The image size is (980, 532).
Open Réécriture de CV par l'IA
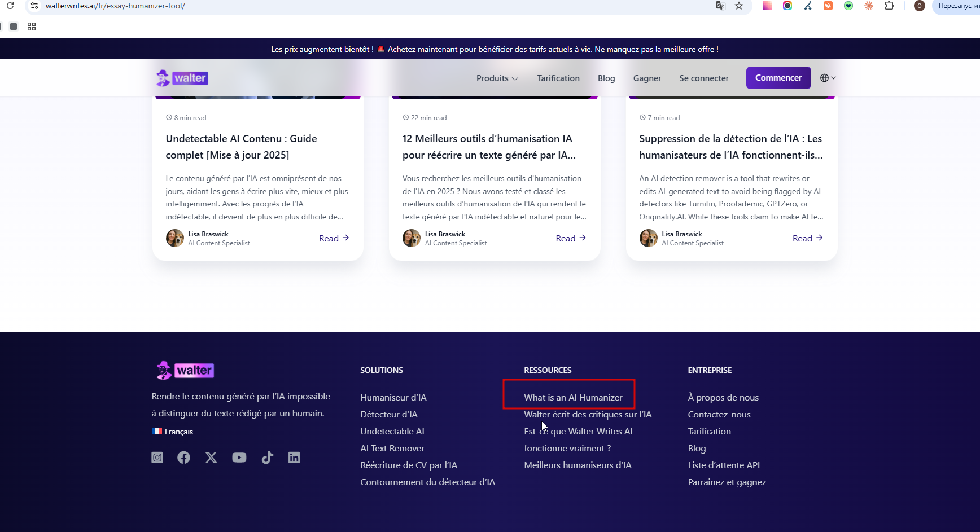click(409, 465)
